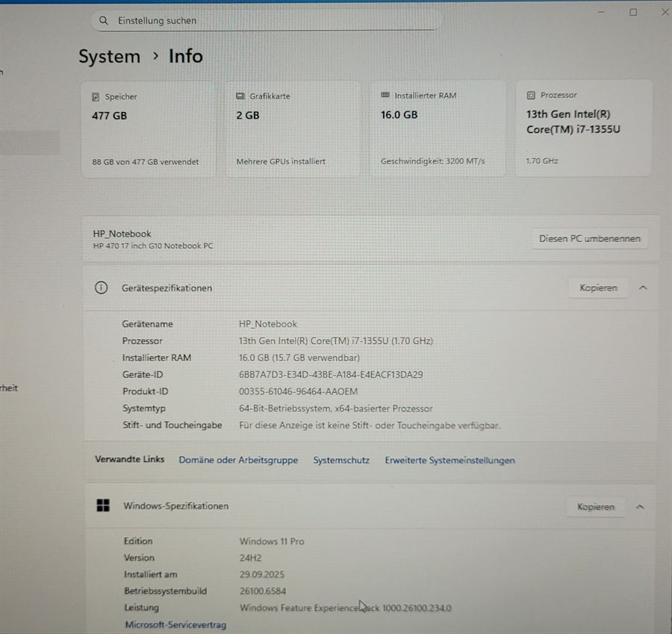Viewport: 672px width, 634px height.
Task: Click the Gerätespezifikationen info icon
Action: click(101, 288)
